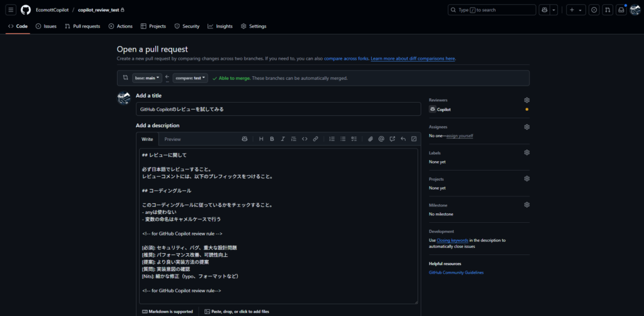644x316 pixels.
Task: Select the Preview tab
Action: pos(172,139)
